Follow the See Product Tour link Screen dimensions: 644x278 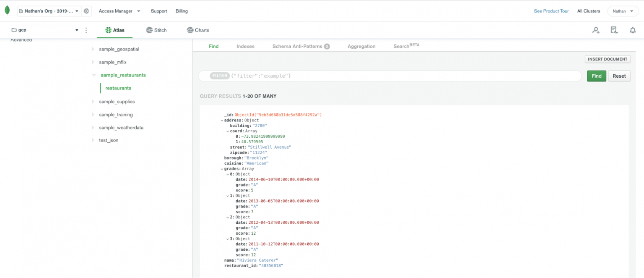coord(551,11)
